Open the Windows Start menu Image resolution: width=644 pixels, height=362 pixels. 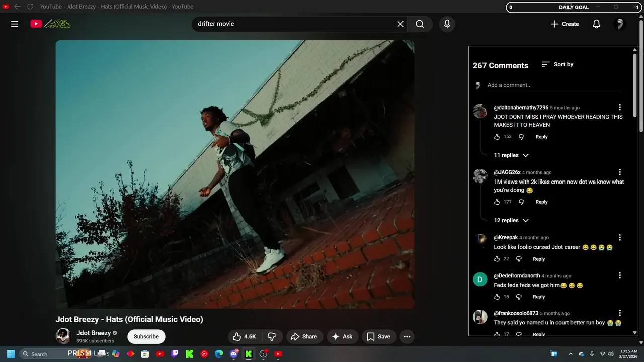(11, 354)
